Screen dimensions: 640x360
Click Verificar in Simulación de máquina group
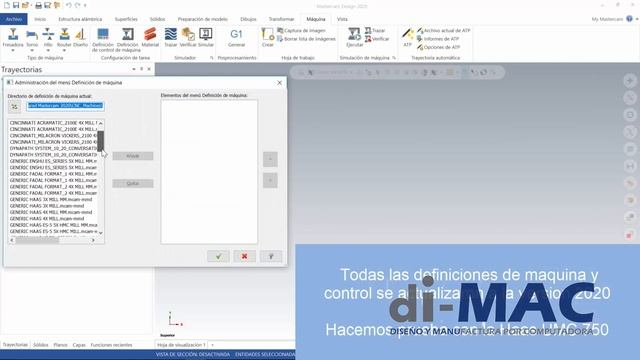point(377,39)
